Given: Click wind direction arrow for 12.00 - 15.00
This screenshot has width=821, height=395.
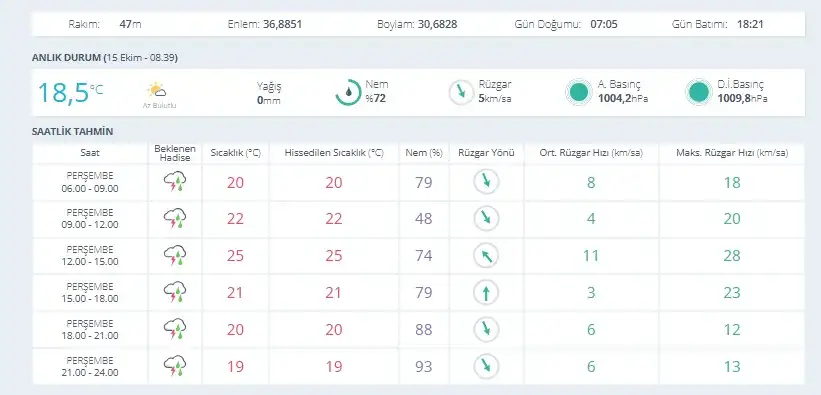Looking at the screenshot, I should click(486, 256).
